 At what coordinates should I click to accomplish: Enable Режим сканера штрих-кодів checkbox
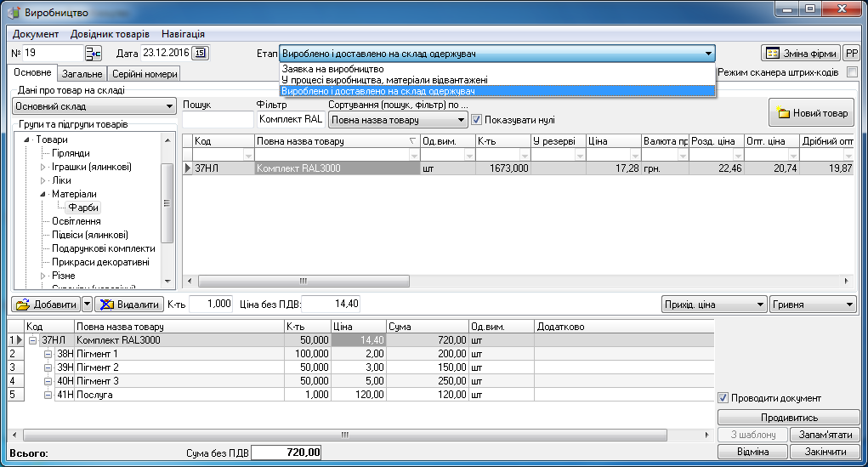point(853,73)
